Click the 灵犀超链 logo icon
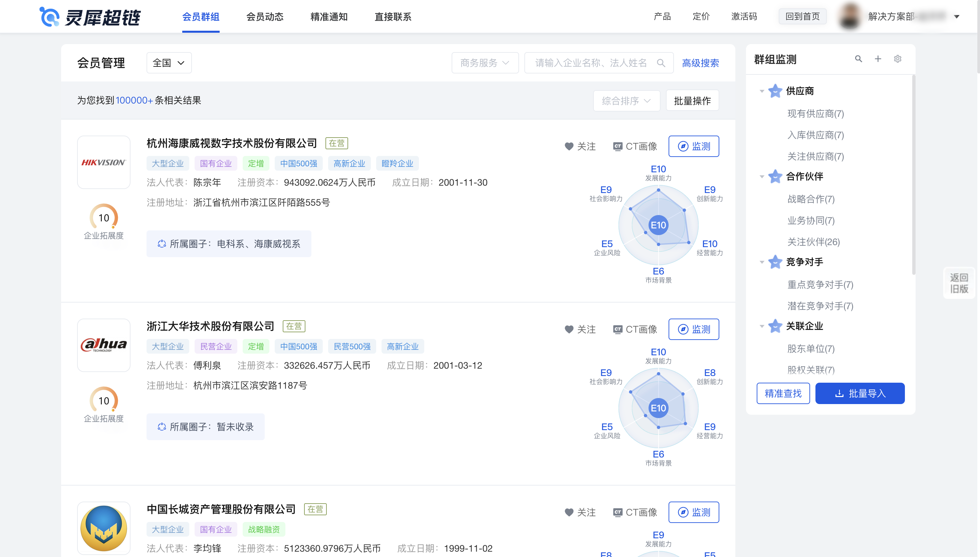The image size is (980, 557). [x=50, y=16]
